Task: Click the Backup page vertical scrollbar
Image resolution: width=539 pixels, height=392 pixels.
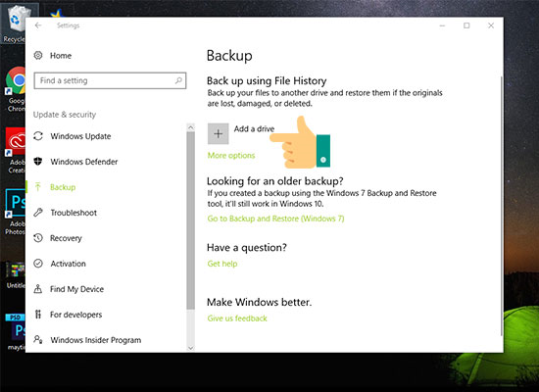Action: [502, 207]
